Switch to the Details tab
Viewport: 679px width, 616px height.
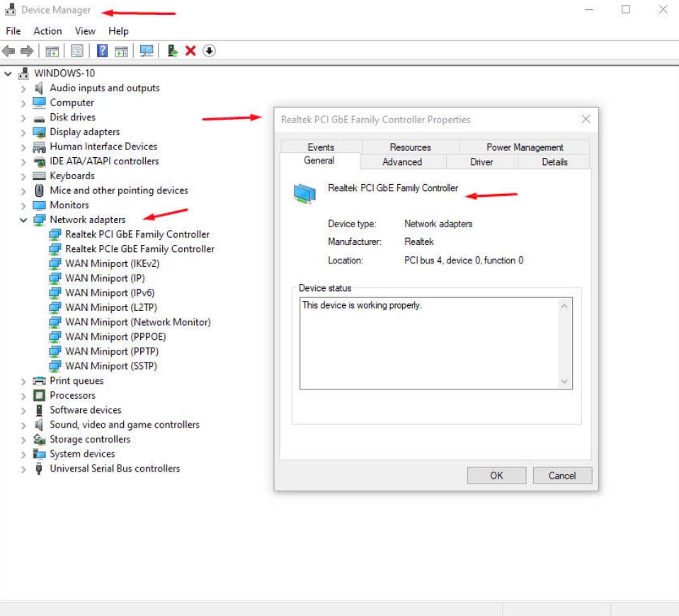(554, 161)
